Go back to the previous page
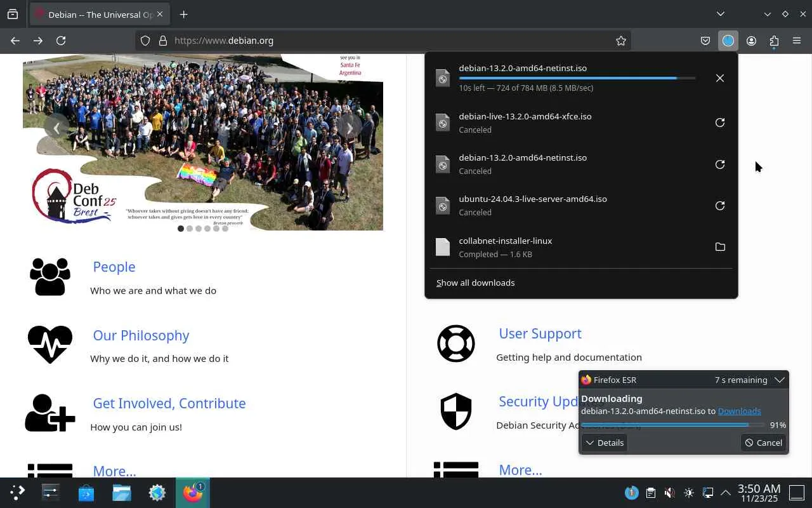Screen dimensions: 812x508 tap(15, 41)
